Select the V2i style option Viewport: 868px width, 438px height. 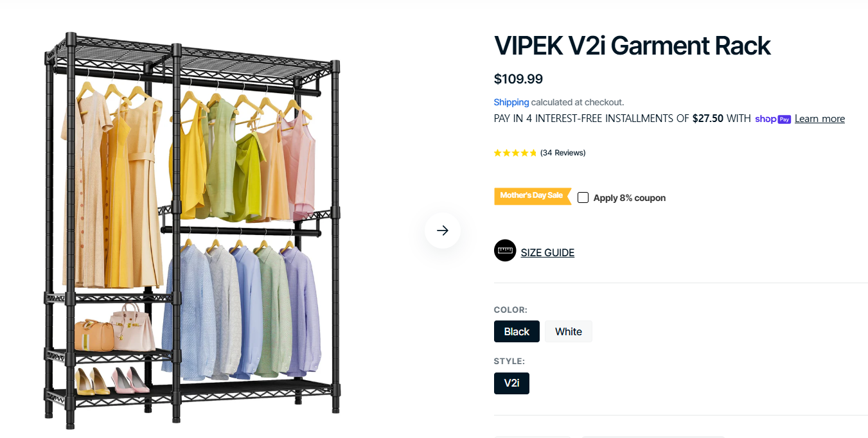pyautogui.click(x=511, y=383)
